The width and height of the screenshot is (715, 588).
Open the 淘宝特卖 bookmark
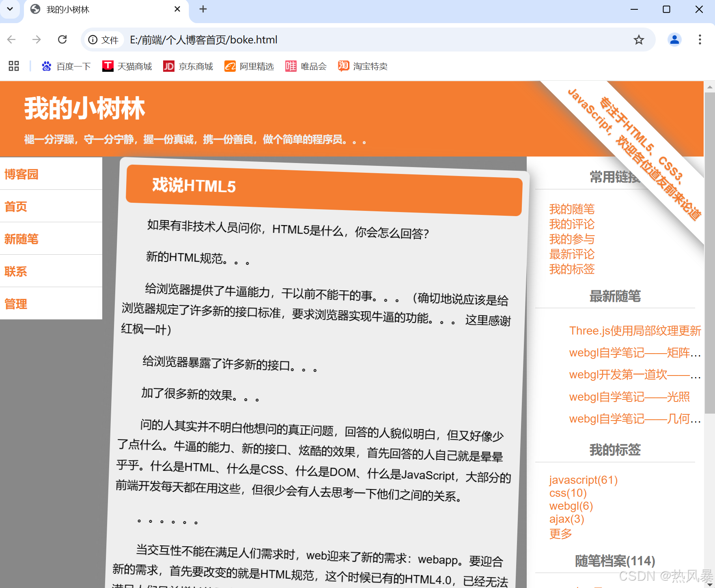pos(363,66)
